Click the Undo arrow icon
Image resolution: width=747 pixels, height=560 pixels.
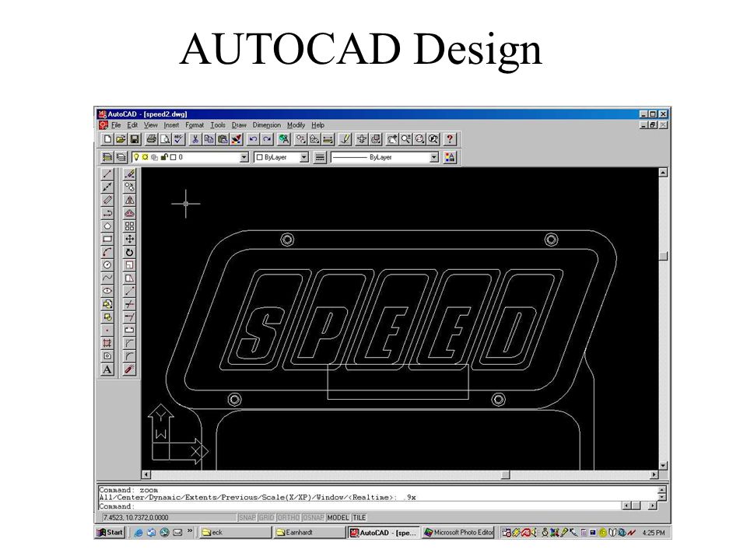click(x=253, y=139)
